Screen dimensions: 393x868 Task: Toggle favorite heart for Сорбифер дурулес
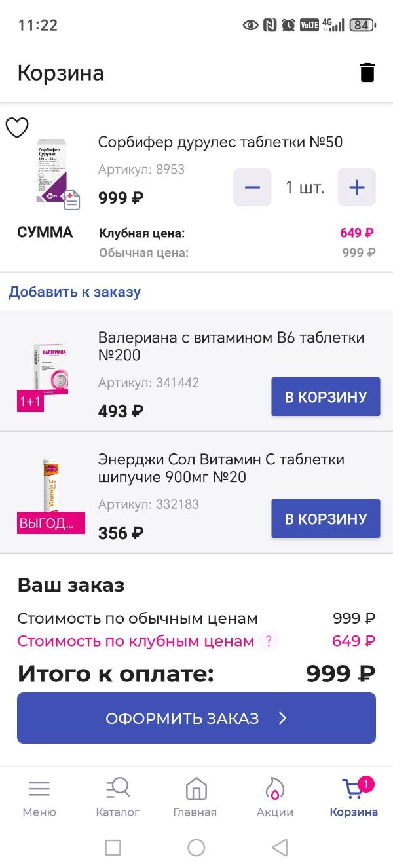click(17, 128)
